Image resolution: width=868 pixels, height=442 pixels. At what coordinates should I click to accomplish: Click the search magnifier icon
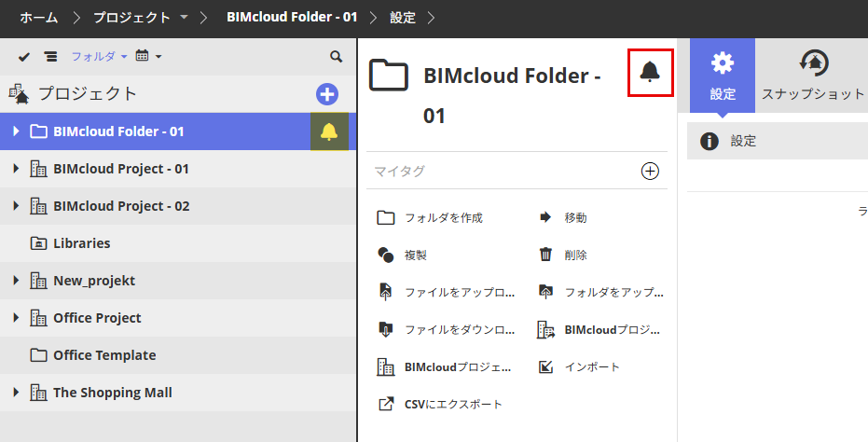click(336, 57)
